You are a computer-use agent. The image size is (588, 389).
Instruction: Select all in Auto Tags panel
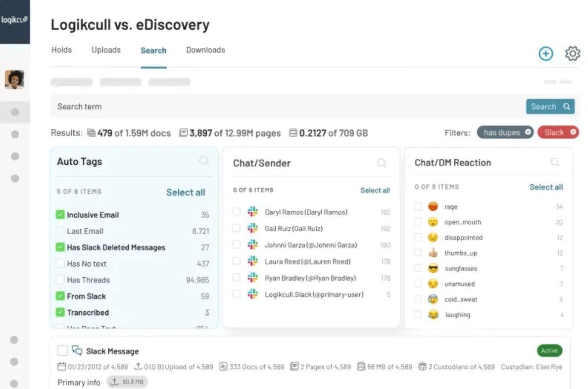(x=186, y=192)
